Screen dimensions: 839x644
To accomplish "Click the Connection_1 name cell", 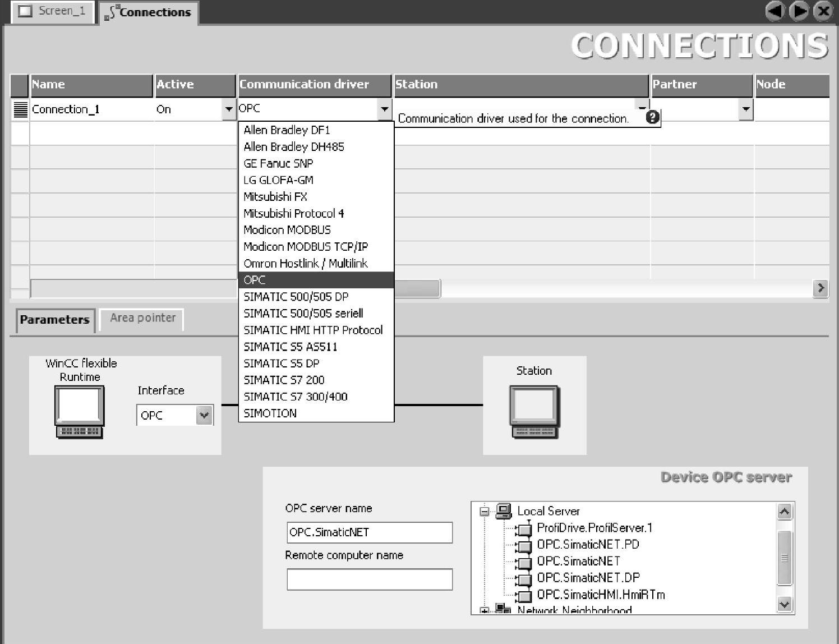I will pos(92,109).
